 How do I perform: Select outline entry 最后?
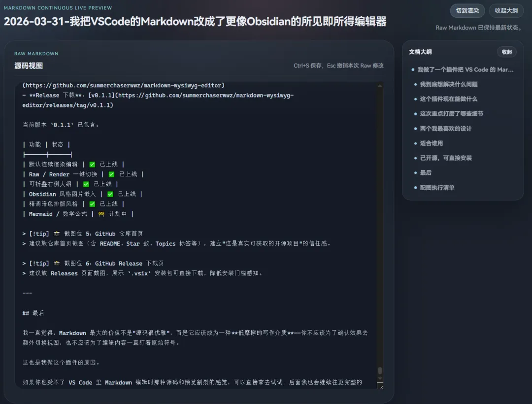tap(426, 172)
